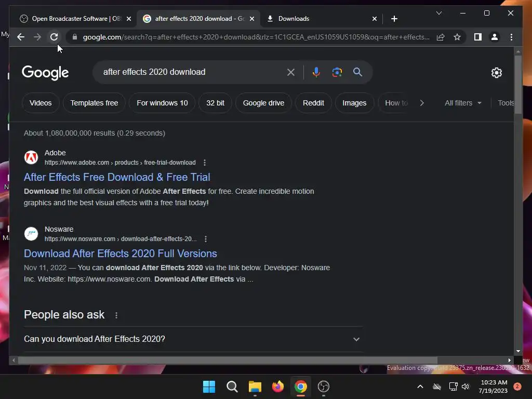This screenshot has height=399, width=532.
Task: Switch to Images results
Action: pyautogui.click(x=354, y=103)
